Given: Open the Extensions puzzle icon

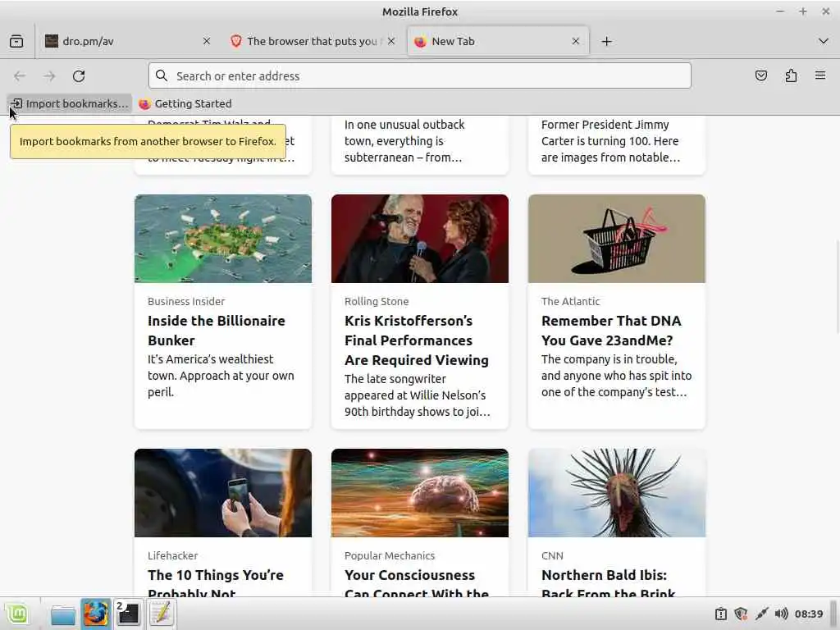Looking at the screenshot, I should pos(791,75).
